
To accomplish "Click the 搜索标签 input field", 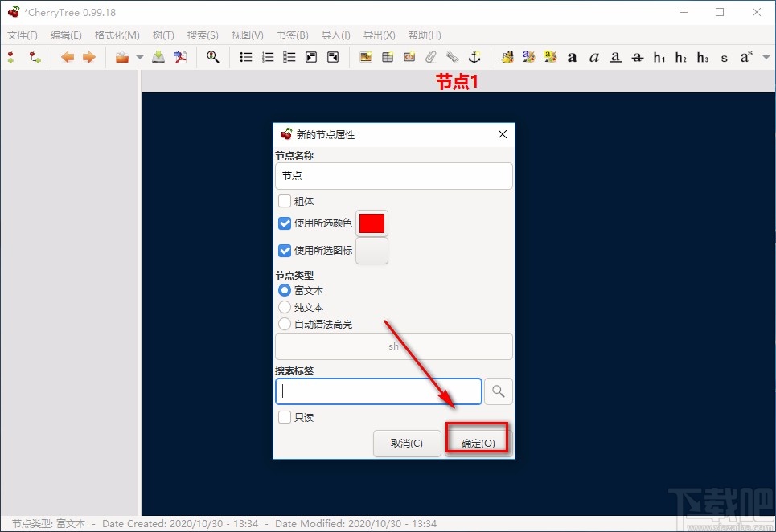I will [379, 391].
